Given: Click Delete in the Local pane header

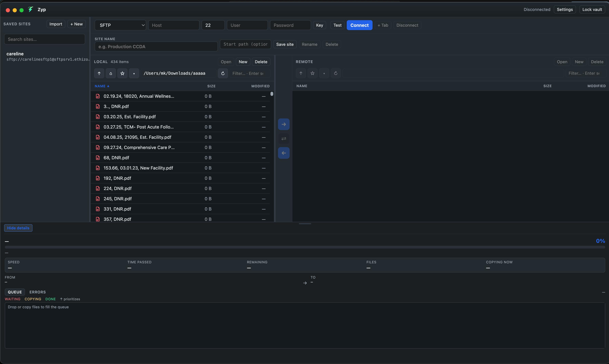Looking at the screenshot, I should coord(261,62).
